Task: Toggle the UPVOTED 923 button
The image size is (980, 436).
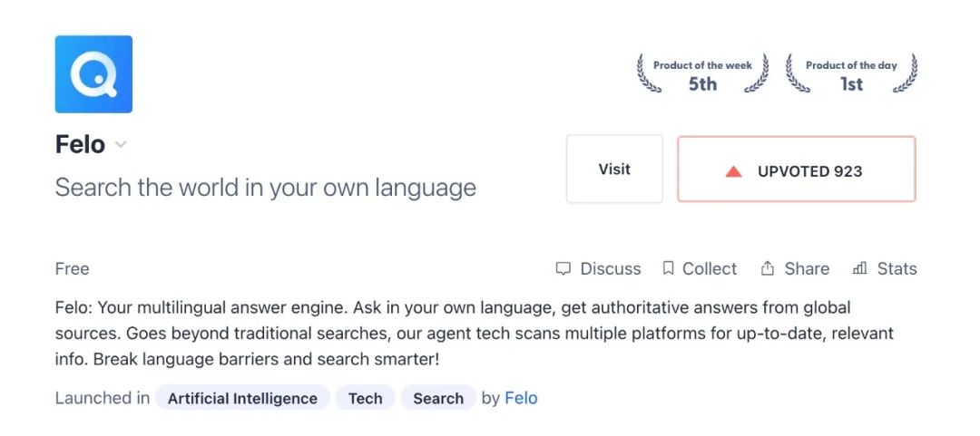Action: coord(796,170)
